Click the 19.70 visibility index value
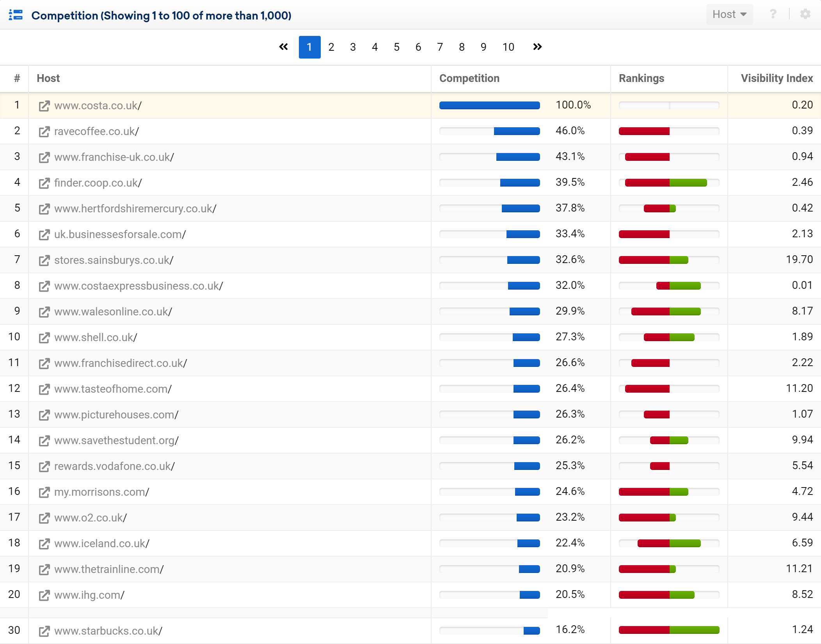Image resolution: width=821 pixels, height=644 pixels. [799, 260]
